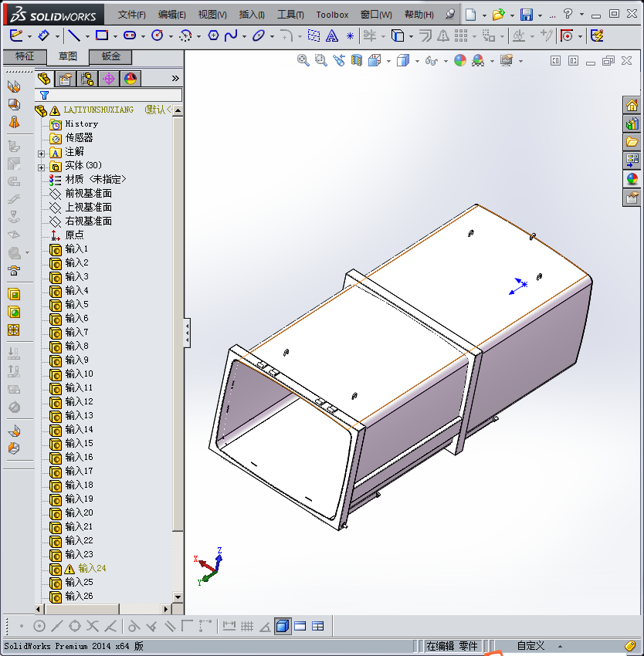Screen dimensions: 644x656
Task: Open the 帮助(H) menu
Action: (x=419, y=15)
